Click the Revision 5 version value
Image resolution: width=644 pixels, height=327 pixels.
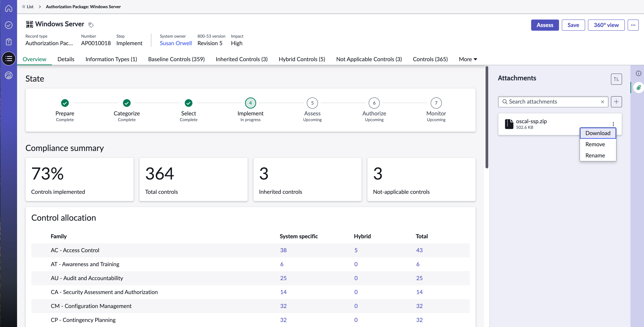click(210, 43)
